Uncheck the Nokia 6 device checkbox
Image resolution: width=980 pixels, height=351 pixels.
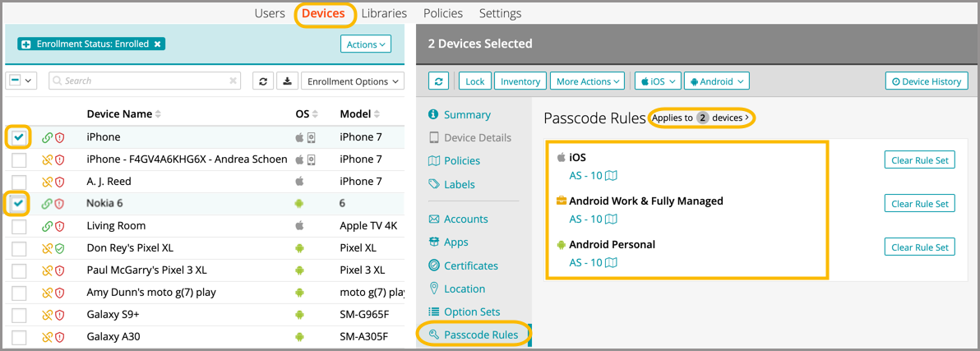(x=19, y=203)
